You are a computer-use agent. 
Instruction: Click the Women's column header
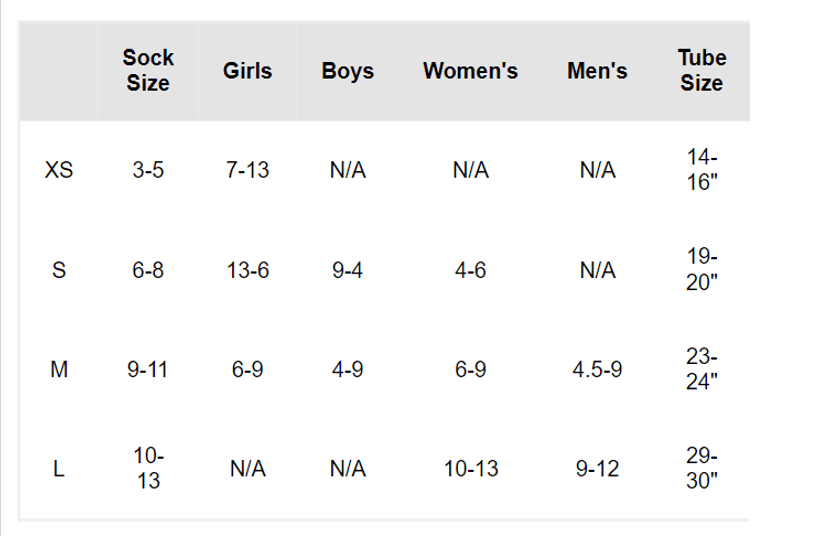click(x=470, y=71)
